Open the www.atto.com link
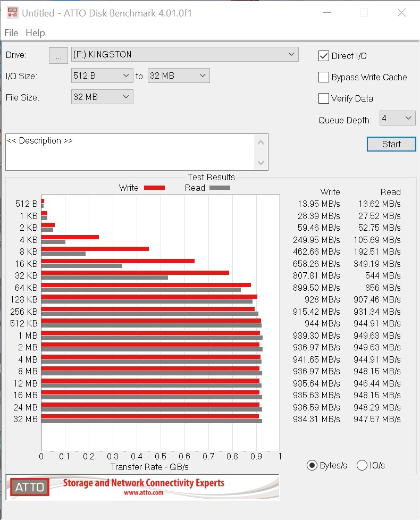Image resolution: width=420 pixels, height=520 pixels. pos(144,493)
